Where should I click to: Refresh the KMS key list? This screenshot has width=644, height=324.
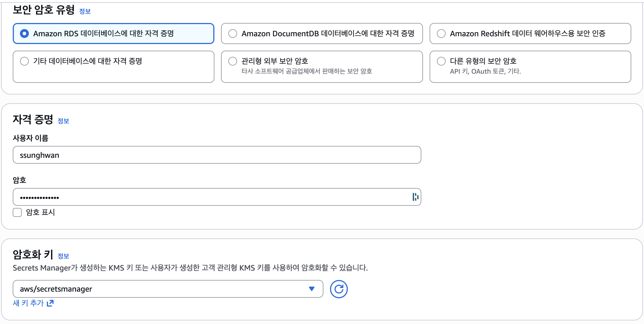point(339,289)
